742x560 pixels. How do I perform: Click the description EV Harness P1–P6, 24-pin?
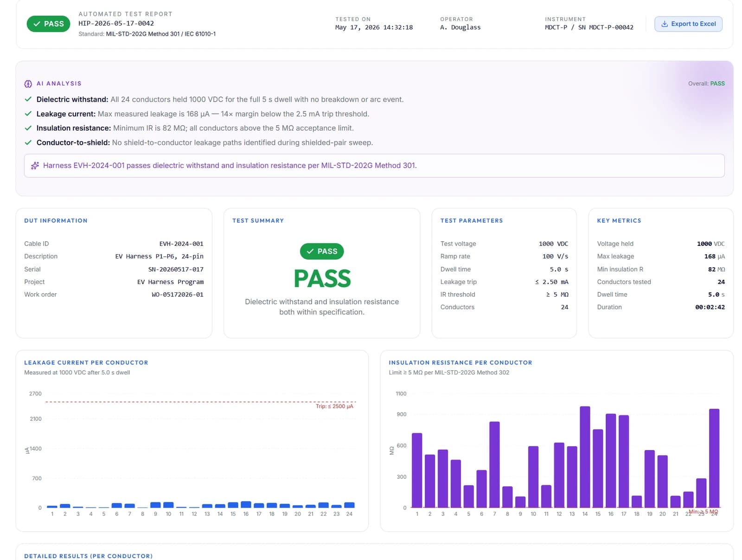159,256
